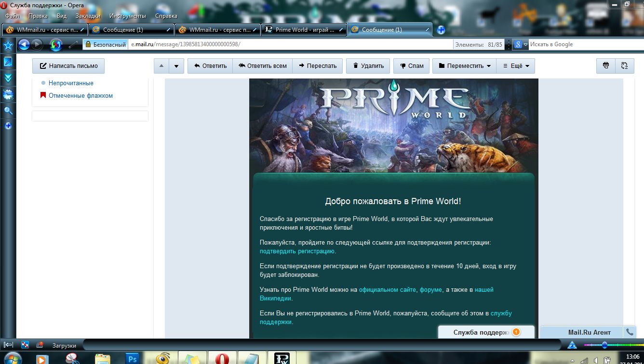
Task: Open the Вид menu
Action: pos(62,16)
